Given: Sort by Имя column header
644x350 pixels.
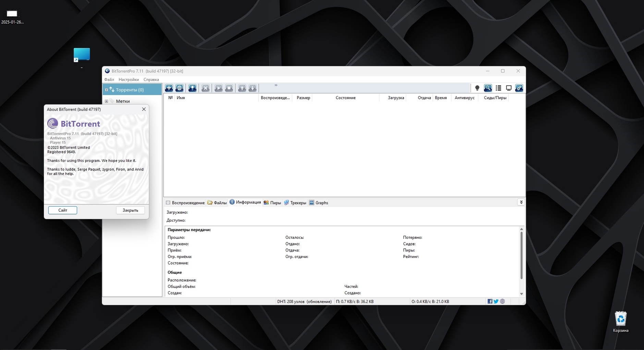Looking at the screenshot, I should coord(217,98).
